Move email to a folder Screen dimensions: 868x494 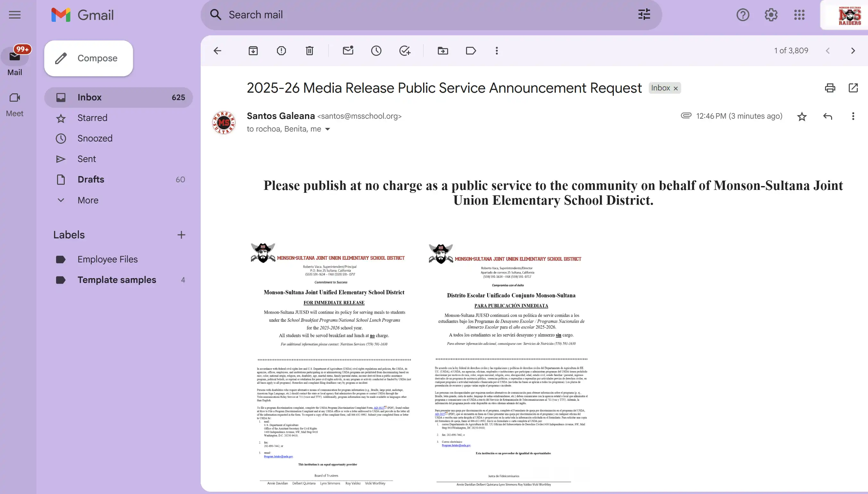pos(443,51)
